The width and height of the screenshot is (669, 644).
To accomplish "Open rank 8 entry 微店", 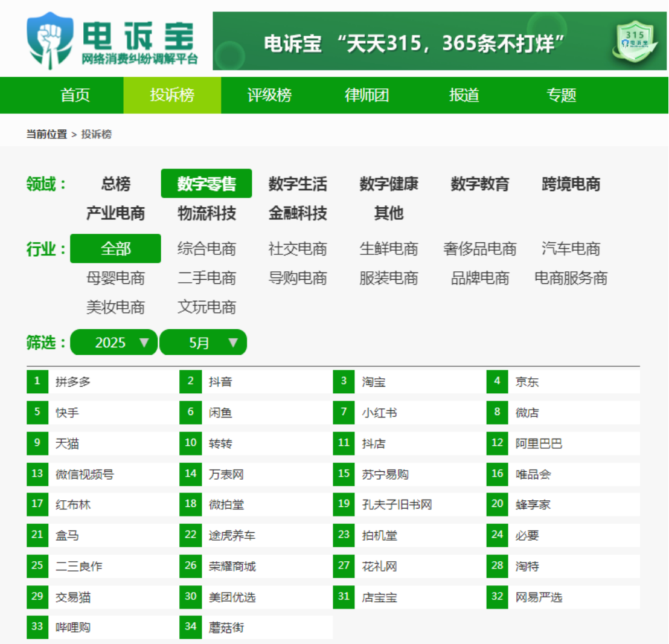I will [563, 412].
